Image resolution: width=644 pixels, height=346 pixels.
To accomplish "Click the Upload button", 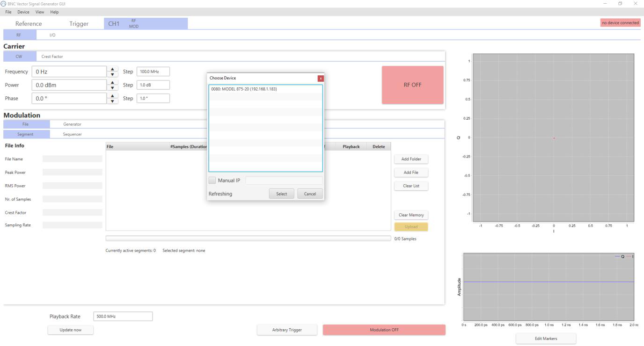I will [411, 227].
